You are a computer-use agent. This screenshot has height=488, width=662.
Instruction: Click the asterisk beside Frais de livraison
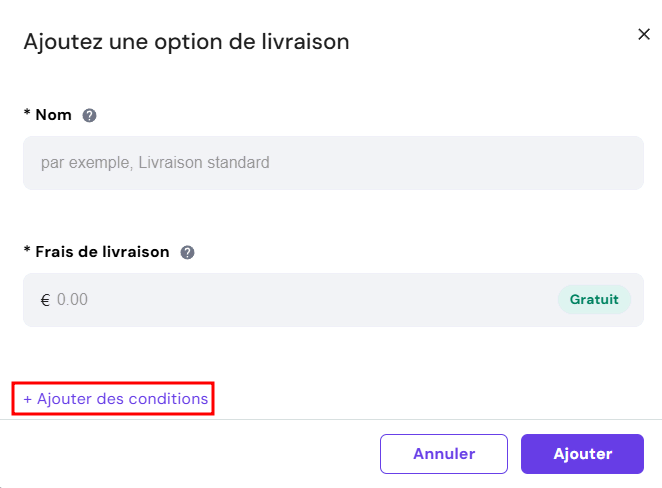[27, 251]
